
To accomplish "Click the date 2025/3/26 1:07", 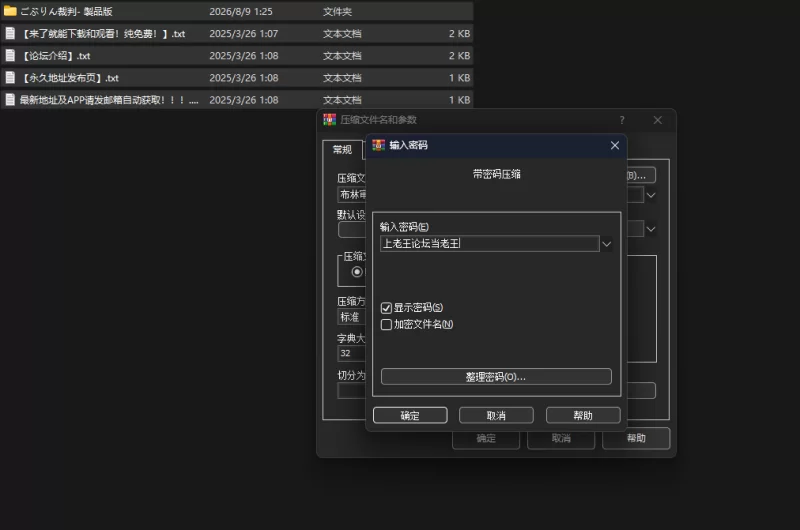I will pyautogui.click(x=244, y=34).
